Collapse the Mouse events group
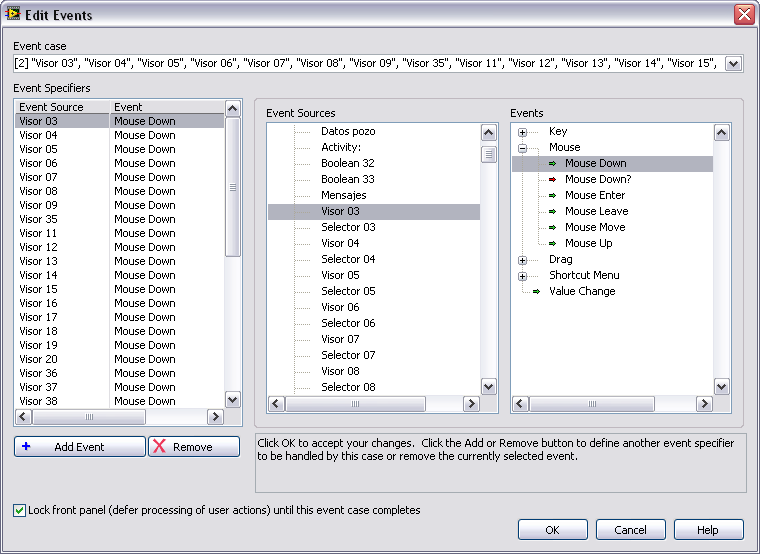Viewport: 760px width, 554px height. (522, 148)
